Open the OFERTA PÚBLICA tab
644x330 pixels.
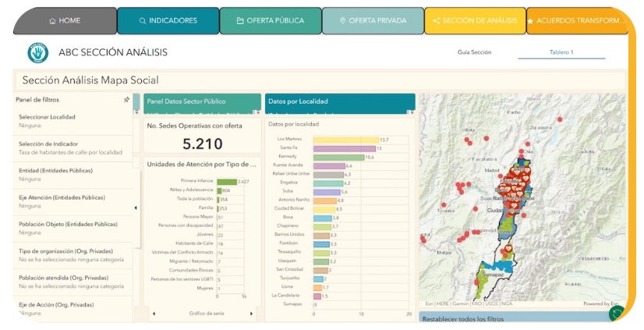[x=270, y=21]
